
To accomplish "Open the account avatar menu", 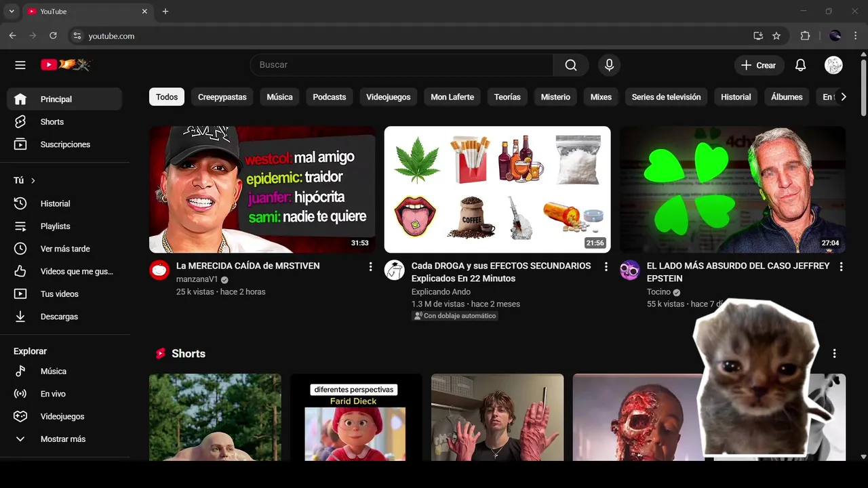I will pyautogui.click(x=833, y=65).
